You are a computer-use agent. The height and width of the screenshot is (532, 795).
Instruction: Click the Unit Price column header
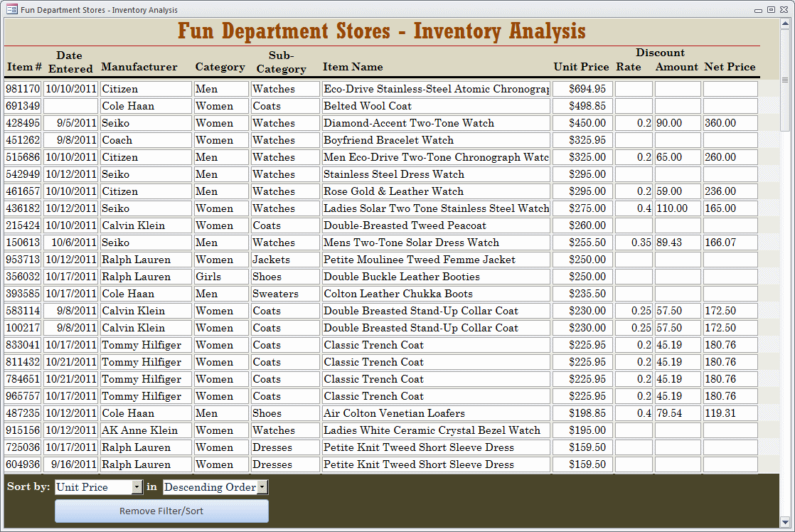(581, 67)
